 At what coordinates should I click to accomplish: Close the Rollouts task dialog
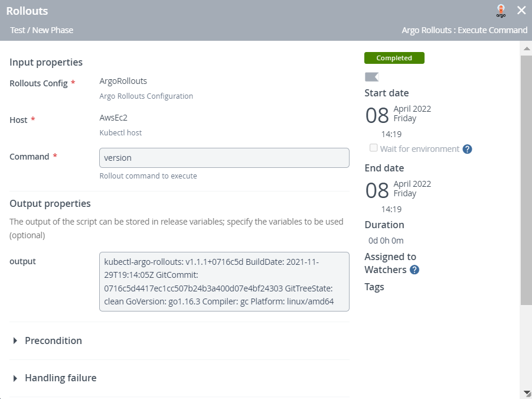(521, 10)
